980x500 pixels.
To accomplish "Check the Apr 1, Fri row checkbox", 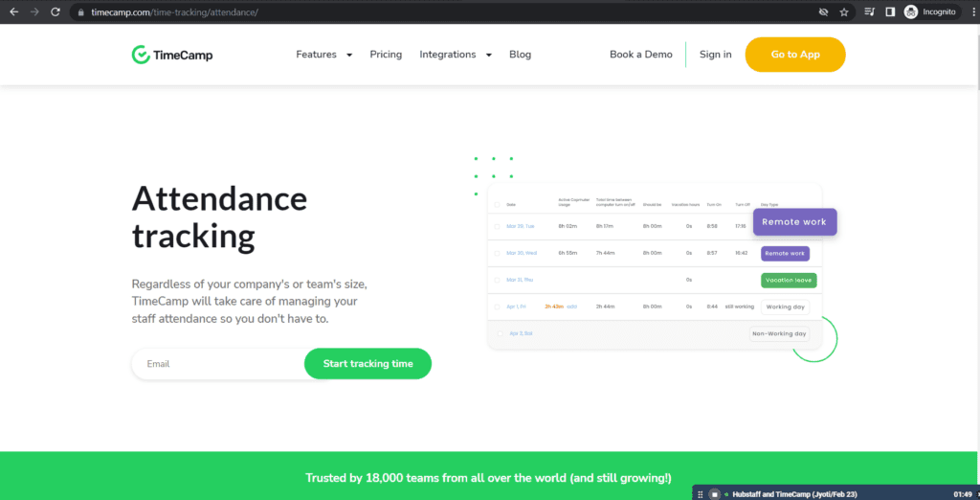I will [497, 307].
